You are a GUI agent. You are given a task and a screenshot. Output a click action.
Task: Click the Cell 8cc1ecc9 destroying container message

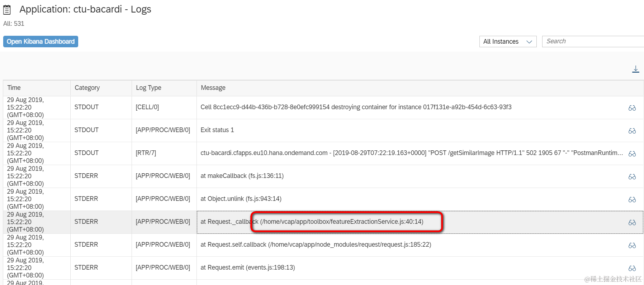pyautogui.click(x=356, y=107)
